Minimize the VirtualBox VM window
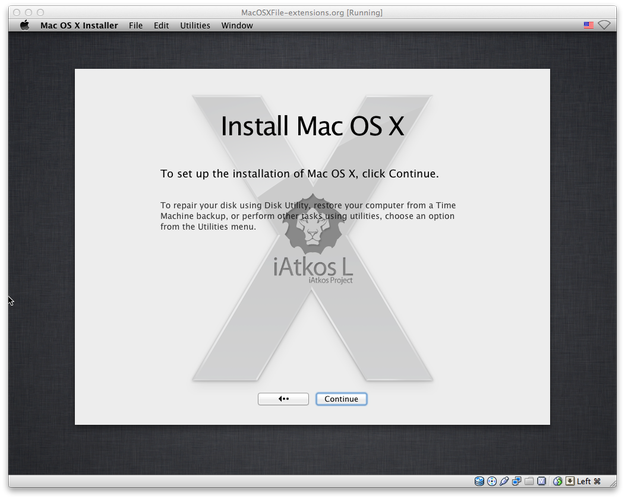The width and height of the screenshot is (625, 499). tap(28, 12)
